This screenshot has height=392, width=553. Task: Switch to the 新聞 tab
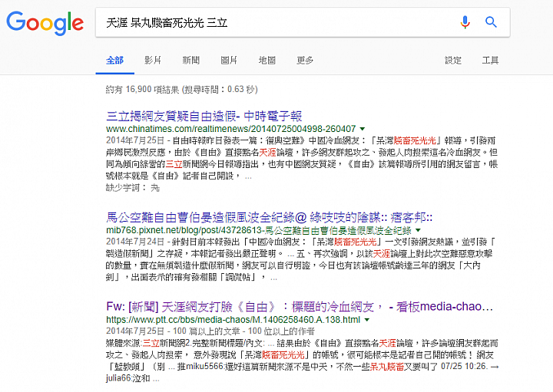pos(190,61)
